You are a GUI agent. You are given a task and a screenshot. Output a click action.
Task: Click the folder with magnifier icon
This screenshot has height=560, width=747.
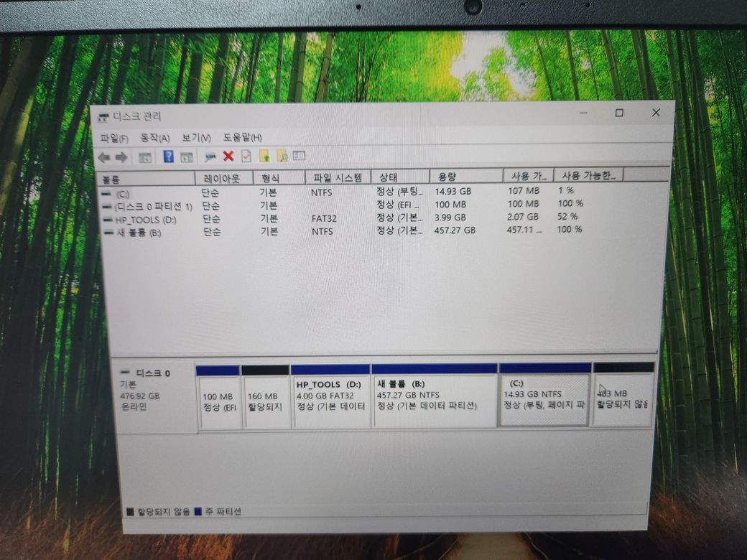(282, 156)
